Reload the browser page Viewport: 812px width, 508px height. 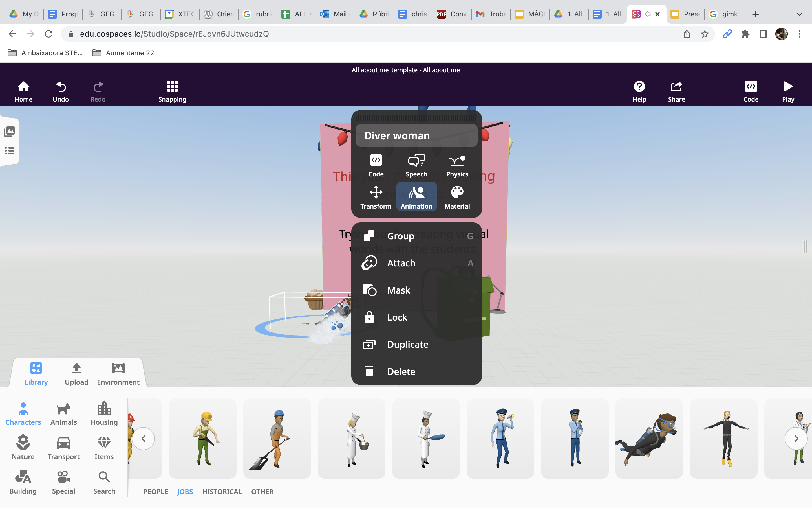(x=49, y=34)
